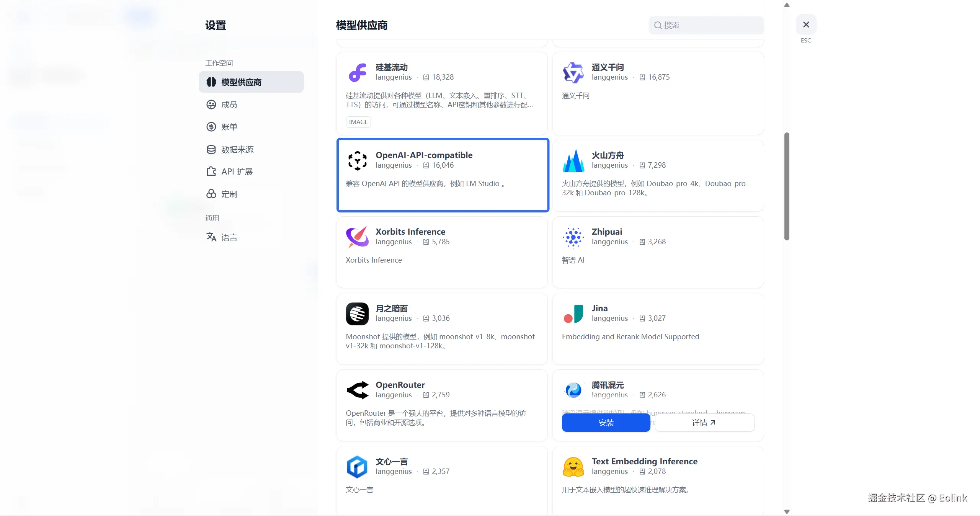980x516 pixels.
Task: Go to 数据来源 data source settings
Action: coord(237,149)
